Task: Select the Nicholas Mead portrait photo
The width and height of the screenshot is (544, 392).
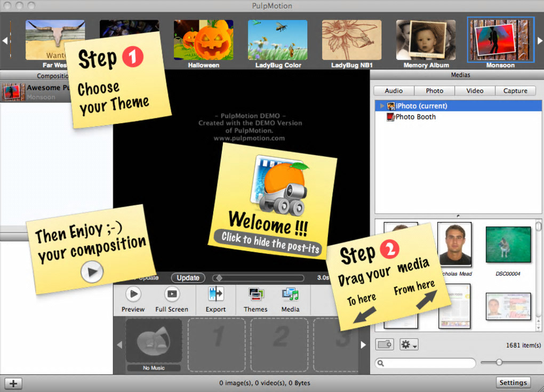Action: [454, 244]
